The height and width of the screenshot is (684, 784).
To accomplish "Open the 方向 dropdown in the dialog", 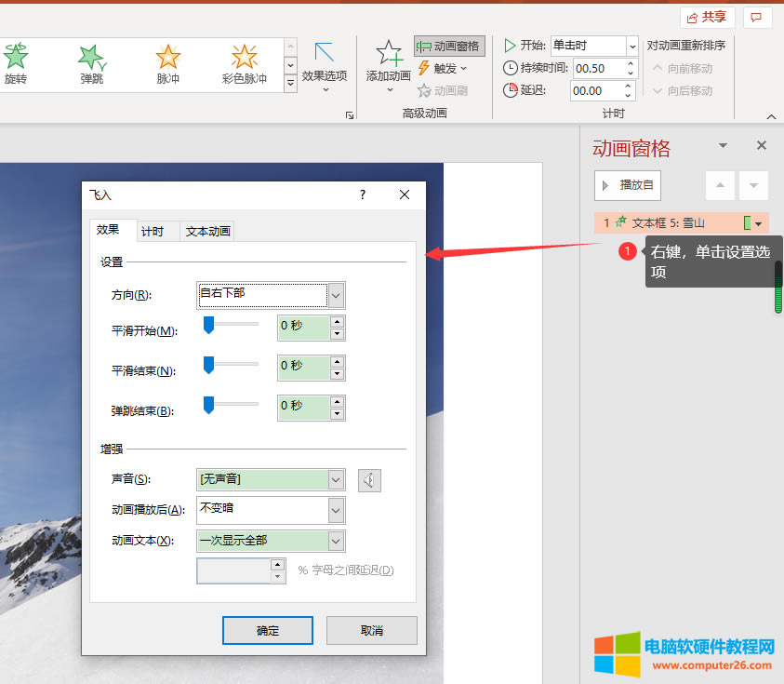I will pyautogui.click(x=336, y=295).
